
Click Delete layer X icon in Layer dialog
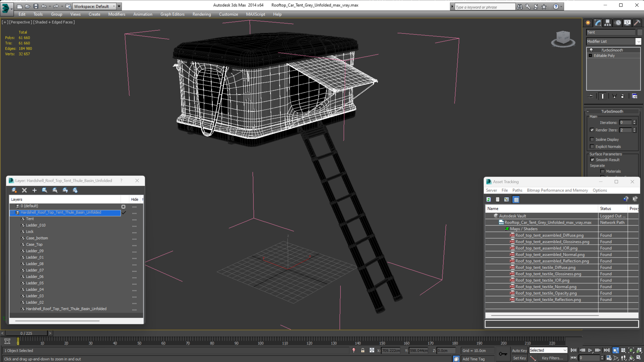point(24,190)
